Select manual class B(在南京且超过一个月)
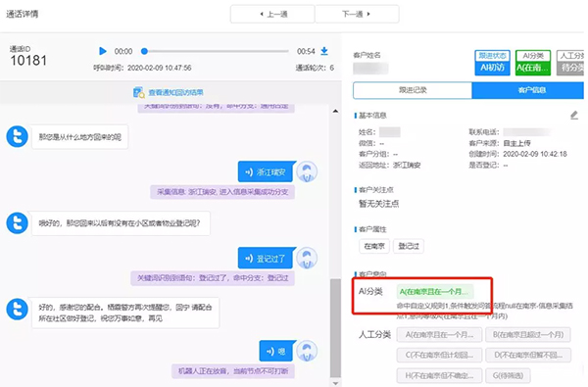588x387 pixels. pos(528,334)
